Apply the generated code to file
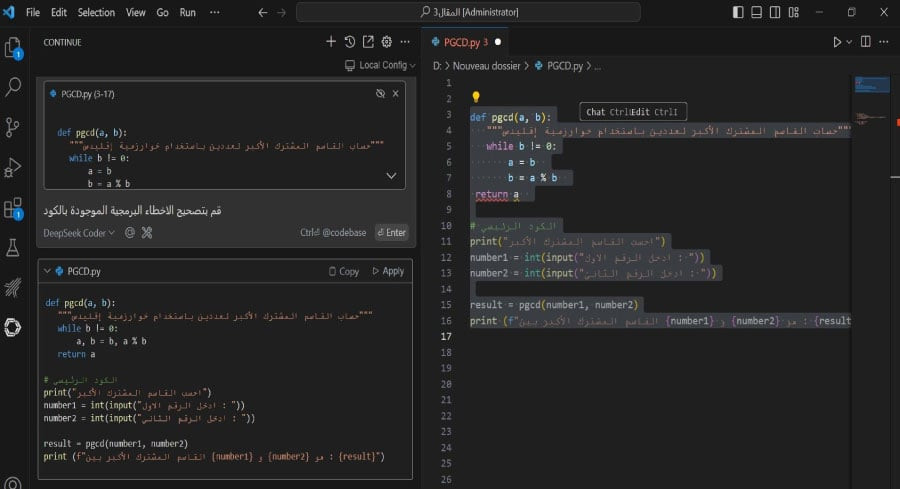The width and height of the screenshot is (900, 489). point(388,271)
